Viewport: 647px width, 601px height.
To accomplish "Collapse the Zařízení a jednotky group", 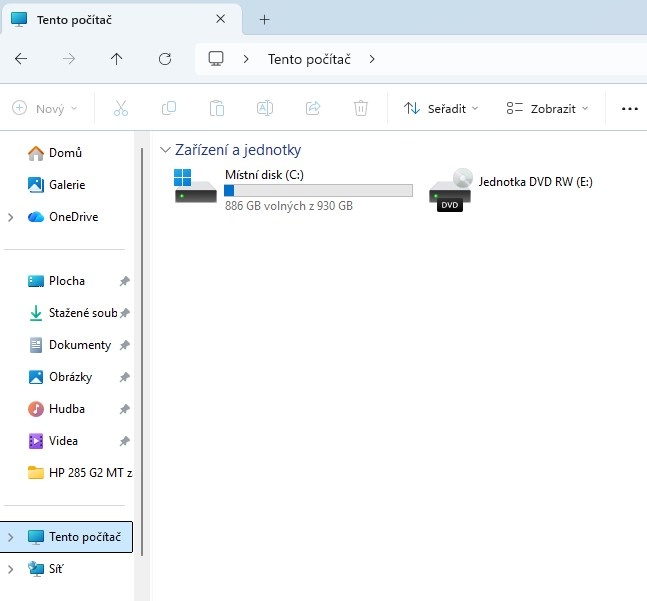I will point(165,150).
